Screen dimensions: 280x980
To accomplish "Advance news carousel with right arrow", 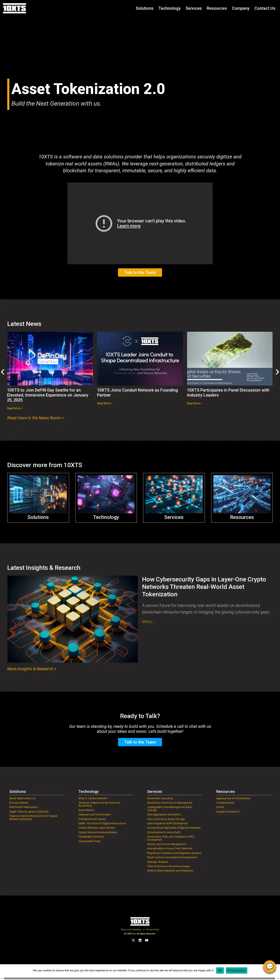I will click(x=277, y=372).
